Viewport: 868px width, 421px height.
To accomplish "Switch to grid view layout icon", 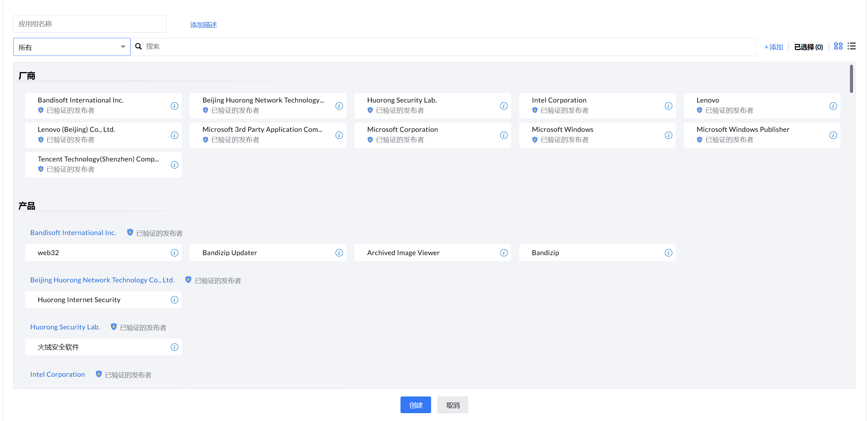I will tap(838, 46).
